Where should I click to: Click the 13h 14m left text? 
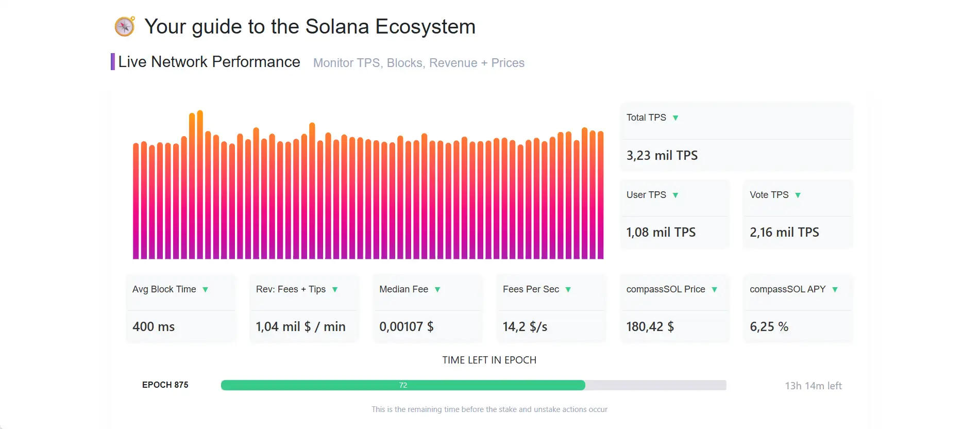click(x=813, y=386)
